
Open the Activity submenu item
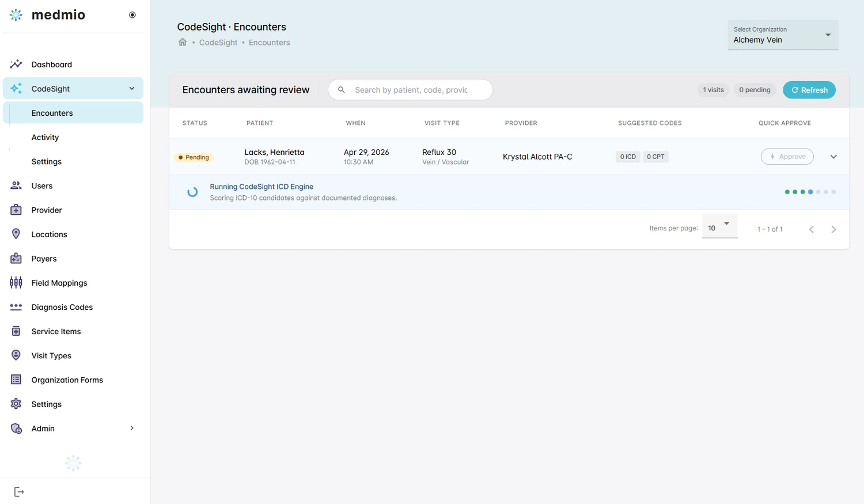click(x=73, y=137)
